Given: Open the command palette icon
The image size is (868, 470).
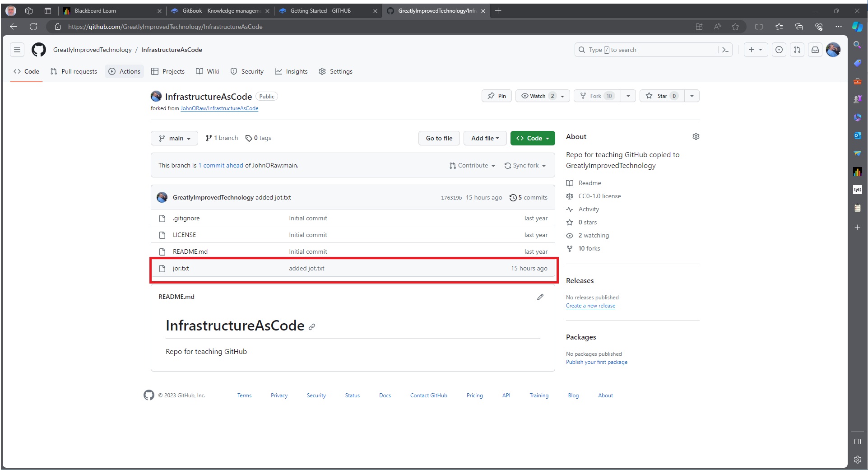Looking at the screenshot, I should pos(725,50).
